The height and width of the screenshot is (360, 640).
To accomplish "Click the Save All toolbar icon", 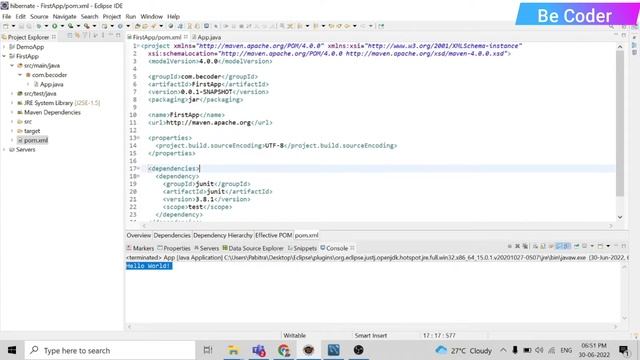I will point(29,26).
